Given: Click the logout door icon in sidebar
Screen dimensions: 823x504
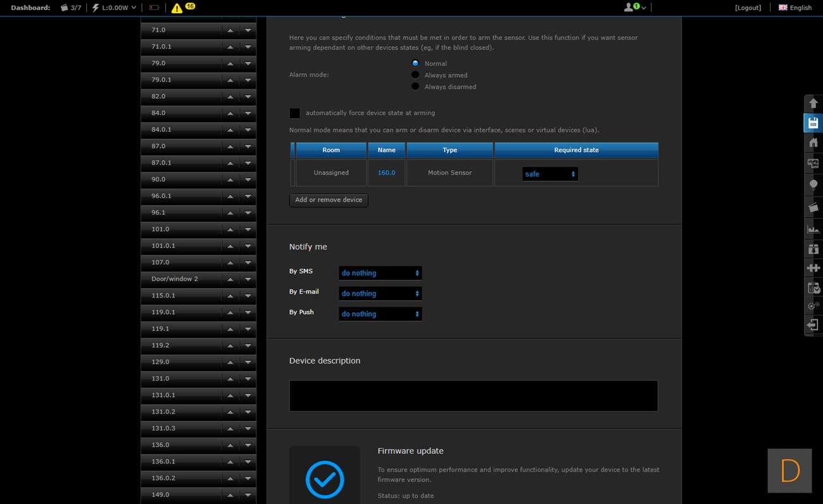Looking at the screenshot, I should 814,325.
